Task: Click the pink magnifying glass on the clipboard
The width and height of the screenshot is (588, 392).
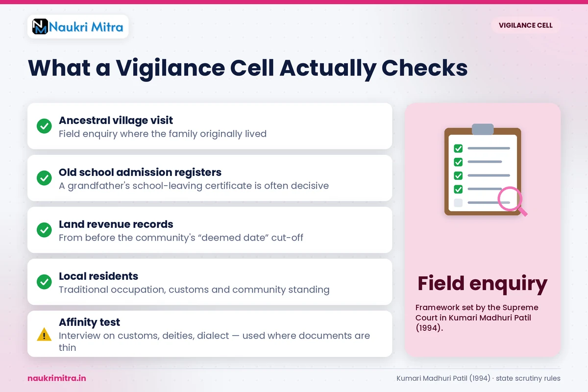Action: (512, 202)
